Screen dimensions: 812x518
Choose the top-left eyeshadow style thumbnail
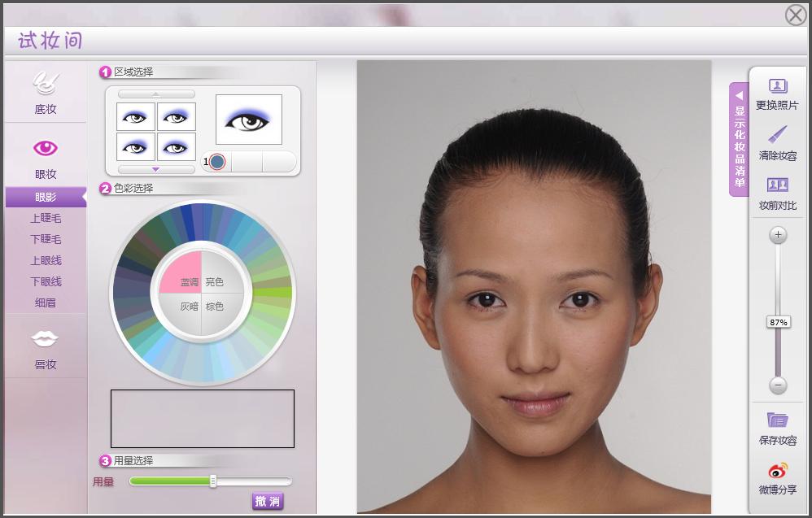136,116
